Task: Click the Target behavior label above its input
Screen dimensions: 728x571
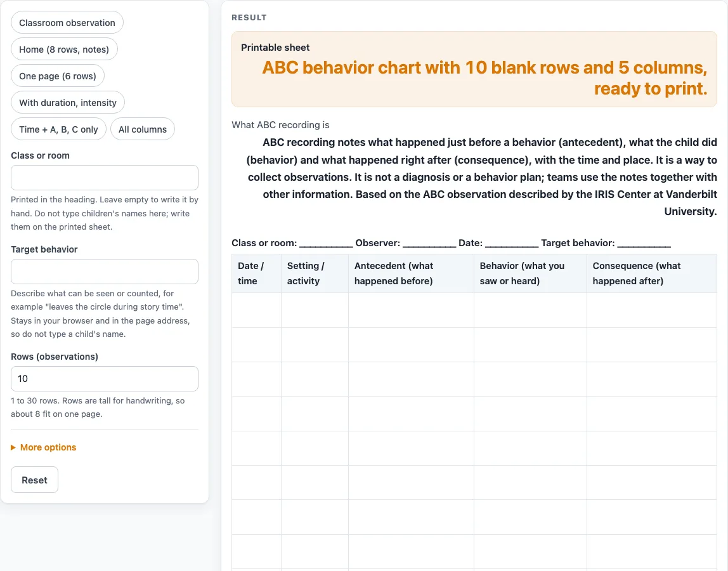Action: coord(44,249)
